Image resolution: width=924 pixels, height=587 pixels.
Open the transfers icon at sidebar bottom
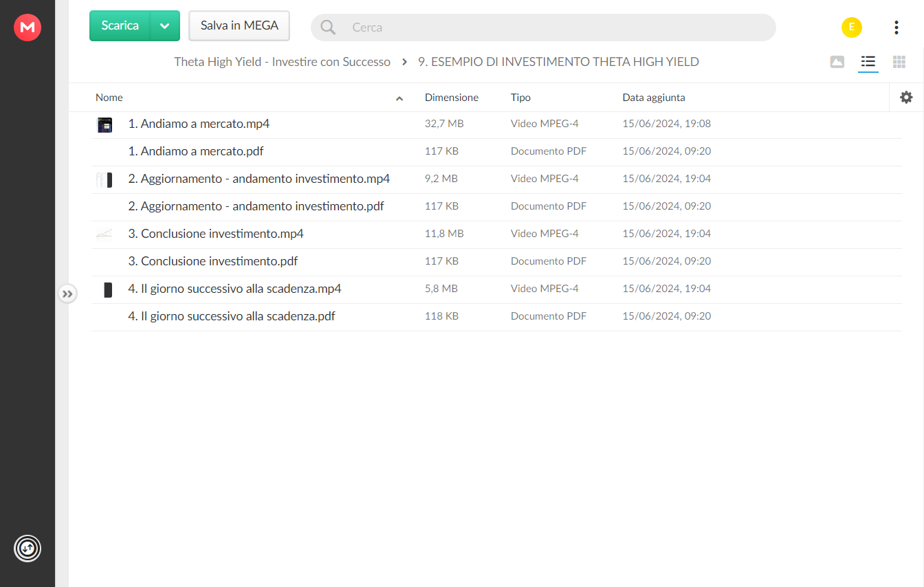point(27,549)
